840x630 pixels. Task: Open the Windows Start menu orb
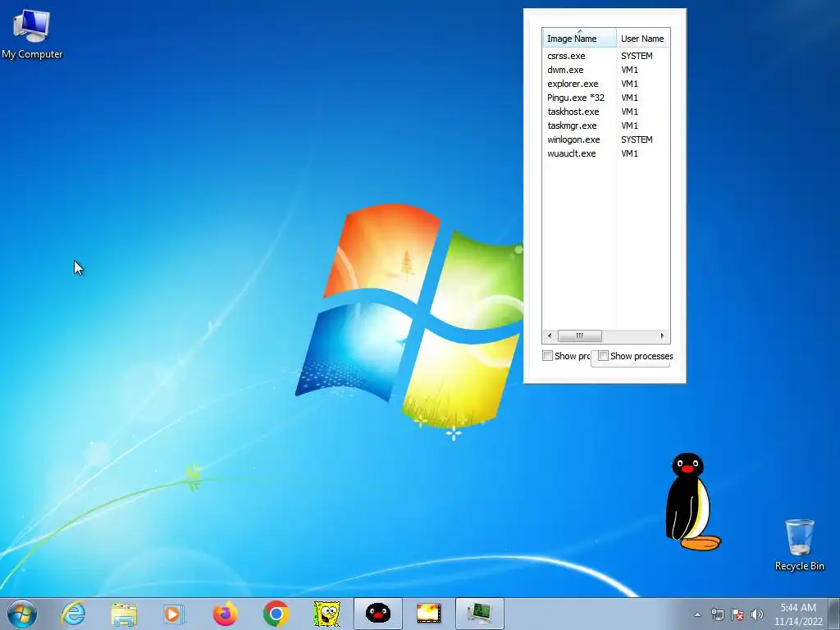tap(22, 614)
